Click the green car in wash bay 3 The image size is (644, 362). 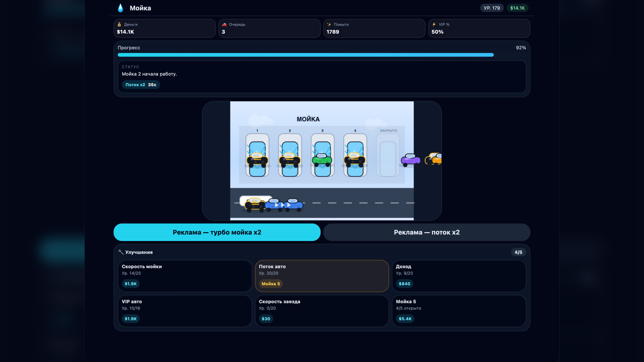[322, 160]
